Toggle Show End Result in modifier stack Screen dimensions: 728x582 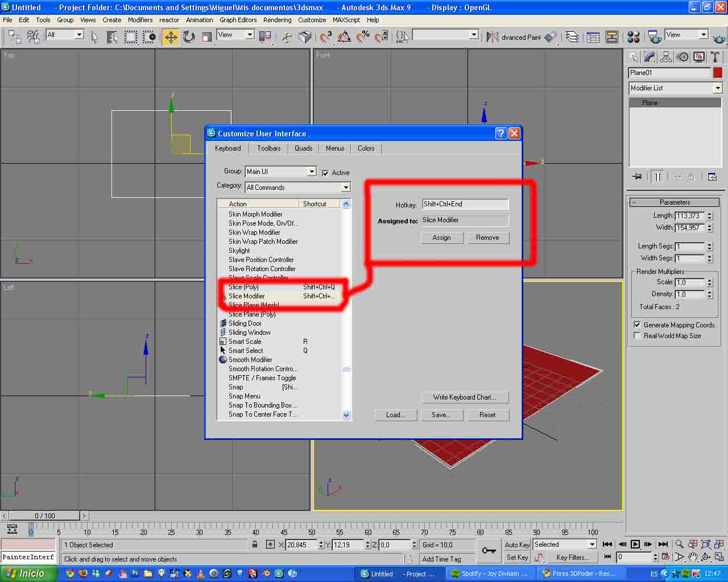657,177
